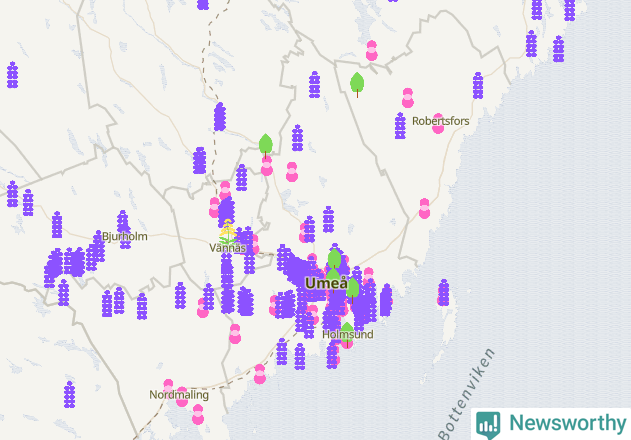Screen dimensions: 631x440
Task: Click the Umeå city label
Action: point(327,283)
